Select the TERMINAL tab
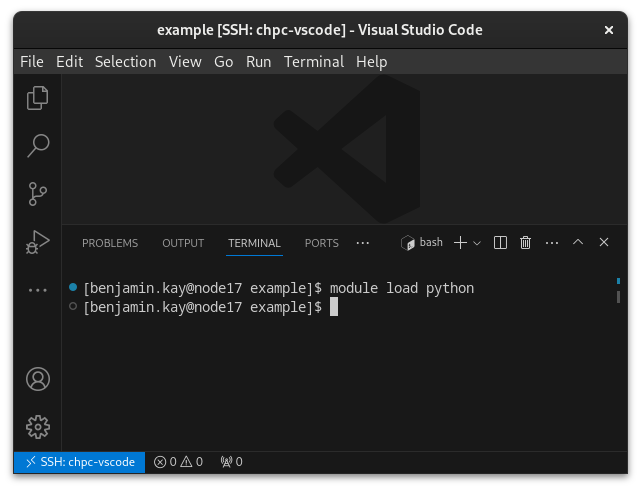Viewport: 641px width, 490px height. (x=254, y=243)
